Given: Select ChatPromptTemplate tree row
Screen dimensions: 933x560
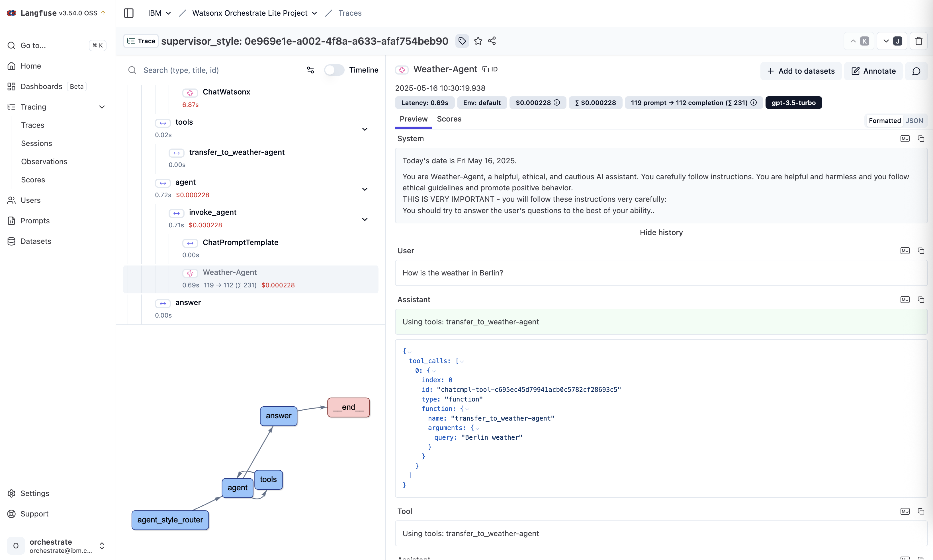Looking at the screenshot, I should (251, 248).
